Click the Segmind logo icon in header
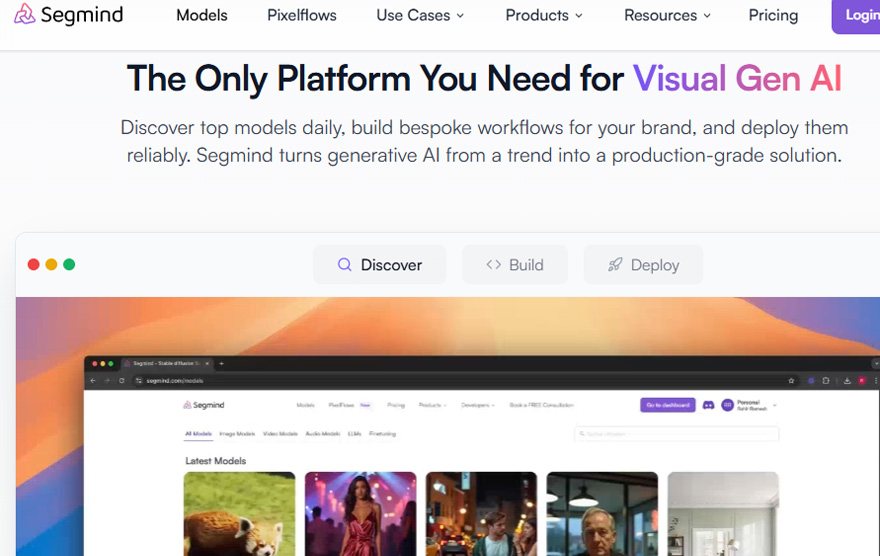This screenshot has width=880, height=556. click(24, 14)
